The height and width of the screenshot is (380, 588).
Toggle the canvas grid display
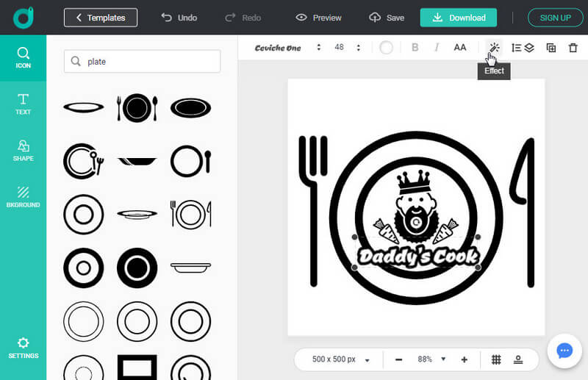point(496,359)
